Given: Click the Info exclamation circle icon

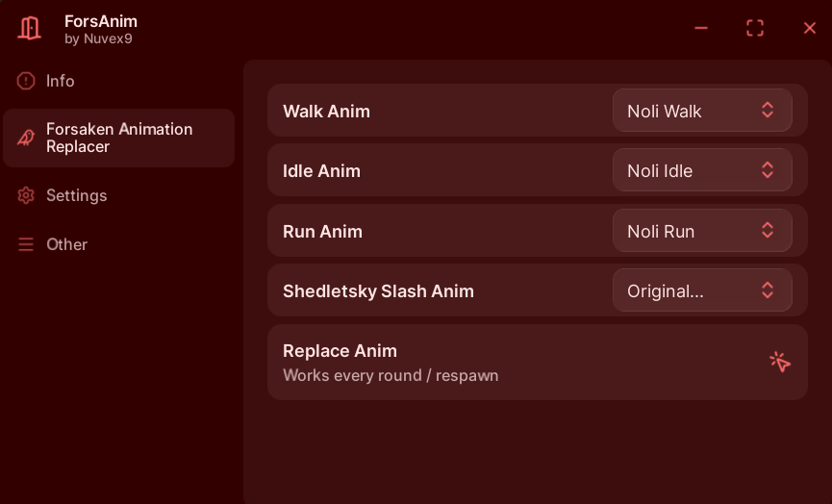Looking at the screenshot, I should (x=26, y=81).
